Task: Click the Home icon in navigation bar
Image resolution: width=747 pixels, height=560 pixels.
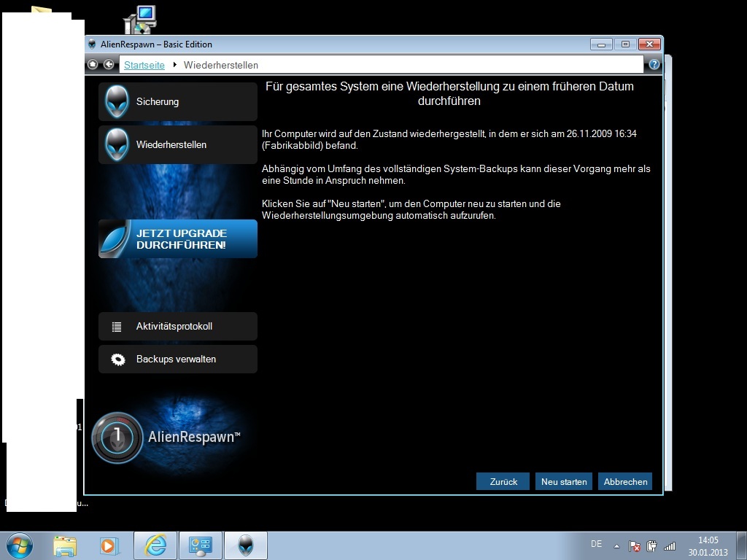Action: point(93,64)
